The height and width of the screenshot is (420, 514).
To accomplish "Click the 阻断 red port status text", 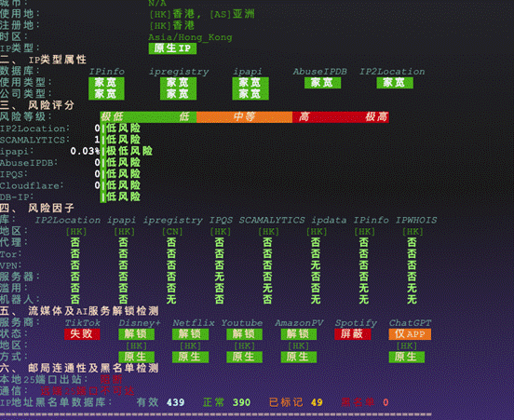I will pyautogui.click(x=111, y=379).
